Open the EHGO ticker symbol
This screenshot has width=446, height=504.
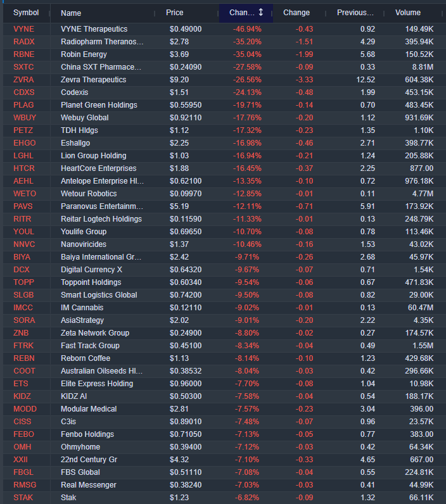tap(25, 143)
